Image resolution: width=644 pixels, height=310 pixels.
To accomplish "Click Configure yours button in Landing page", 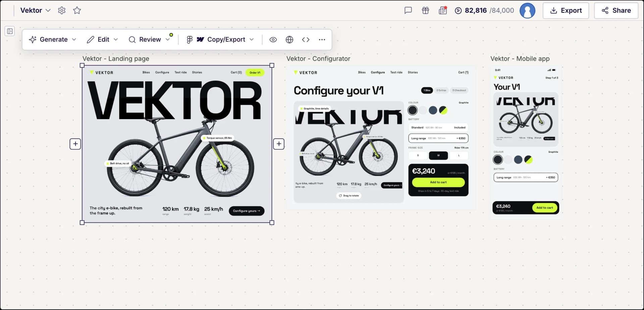I will coord(247,211).
